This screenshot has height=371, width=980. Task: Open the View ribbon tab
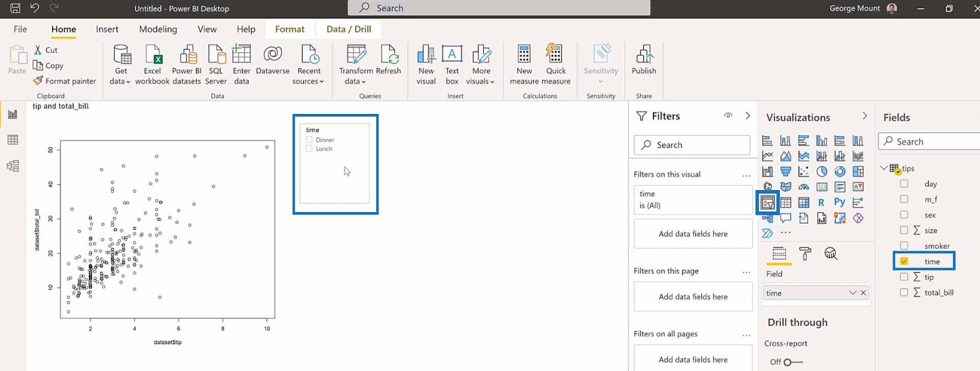pos(207,29)
